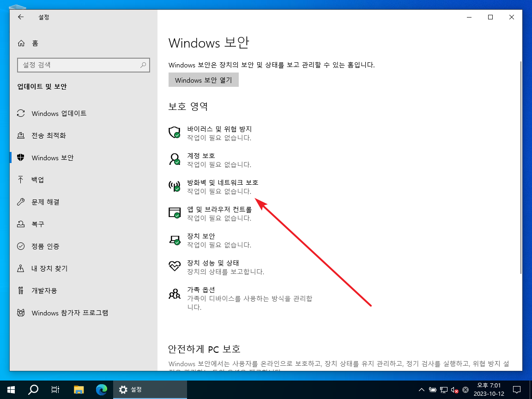Image resolution: width=532 pixels, height=399 pixels.
Task: Open taskbar search magnifier
Action: pyautogui.click(x=33, y=389)
